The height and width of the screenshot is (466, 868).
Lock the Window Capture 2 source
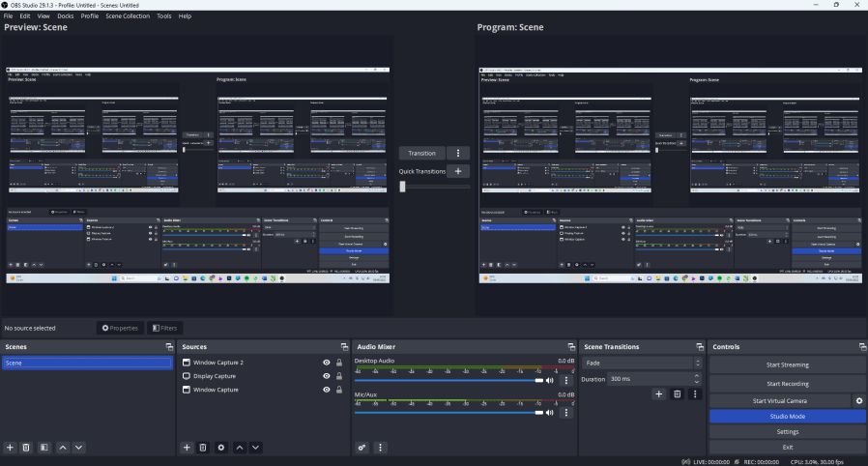(x=338, y=363)
